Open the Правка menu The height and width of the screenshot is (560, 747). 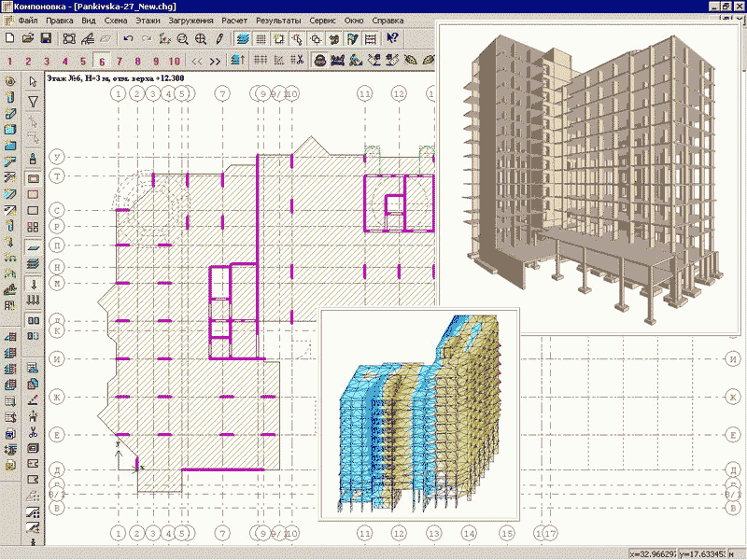60,21
